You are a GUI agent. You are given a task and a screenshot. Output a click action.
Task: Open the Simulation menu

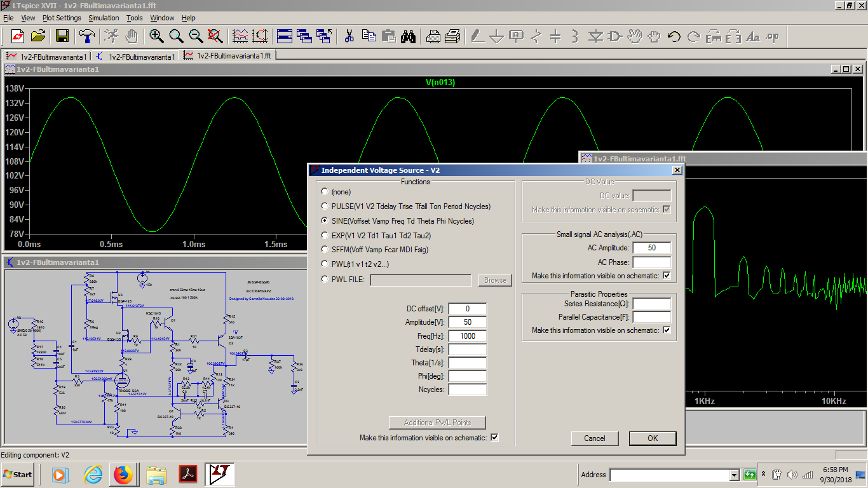(x=104, y=18)
